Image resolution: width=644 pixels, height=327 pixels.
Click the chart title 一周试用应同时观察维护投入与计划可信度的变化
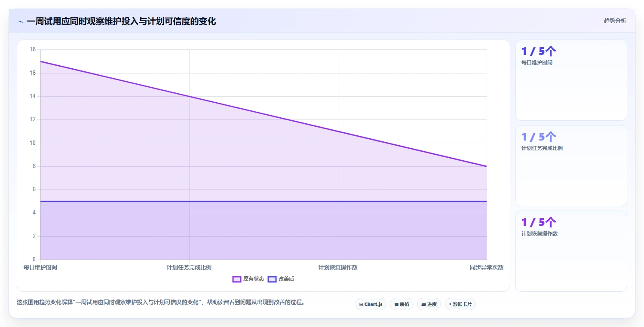121,21
